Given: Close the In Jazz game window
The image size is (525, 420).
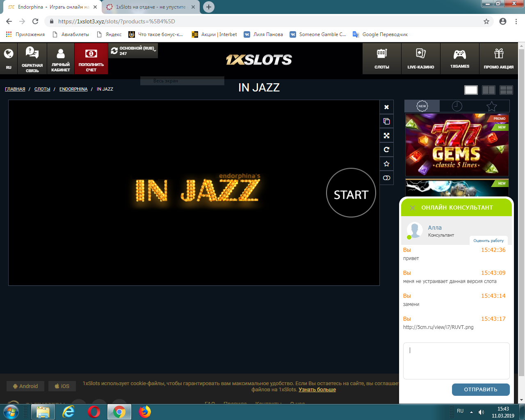Looking at the screenshot, I should 386,107.
